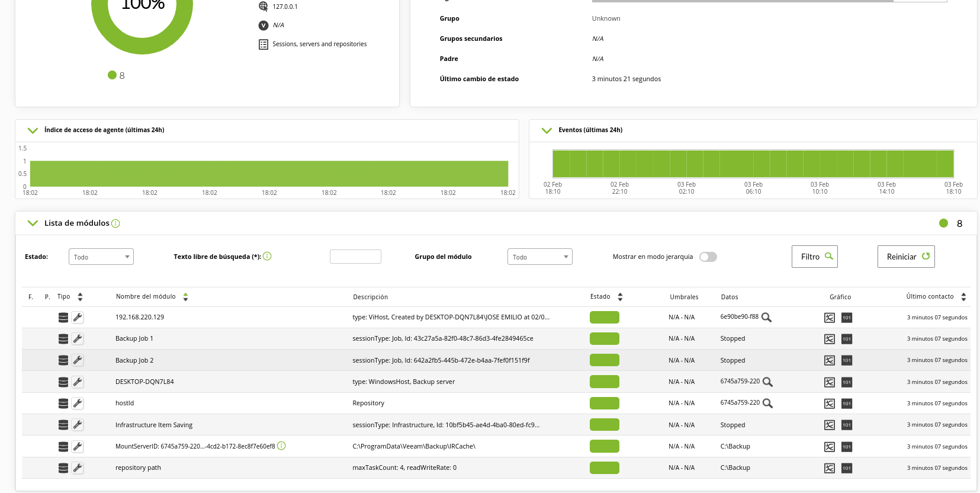
Task: Click Sessions, servers and repositories icon
Action: tap(264, 44)
